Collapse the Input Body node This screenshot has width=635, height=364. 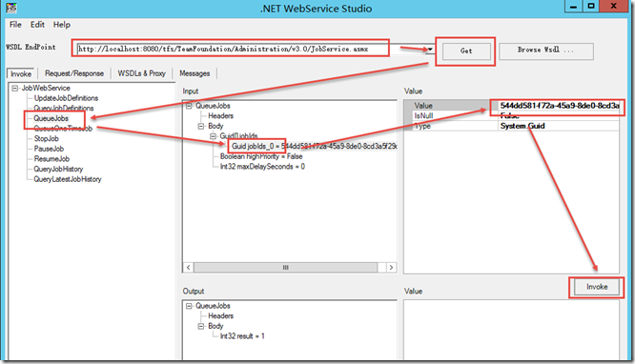point(201,126)
